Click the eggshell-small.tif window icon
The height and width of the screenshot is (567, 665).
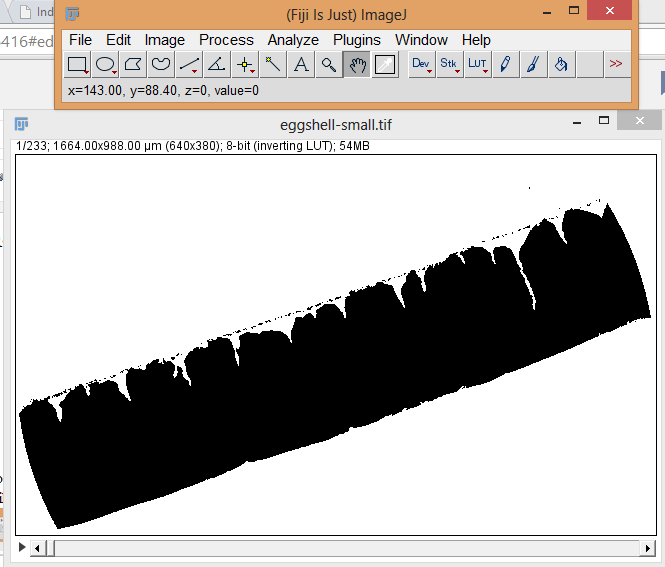[x=21, y=124]
